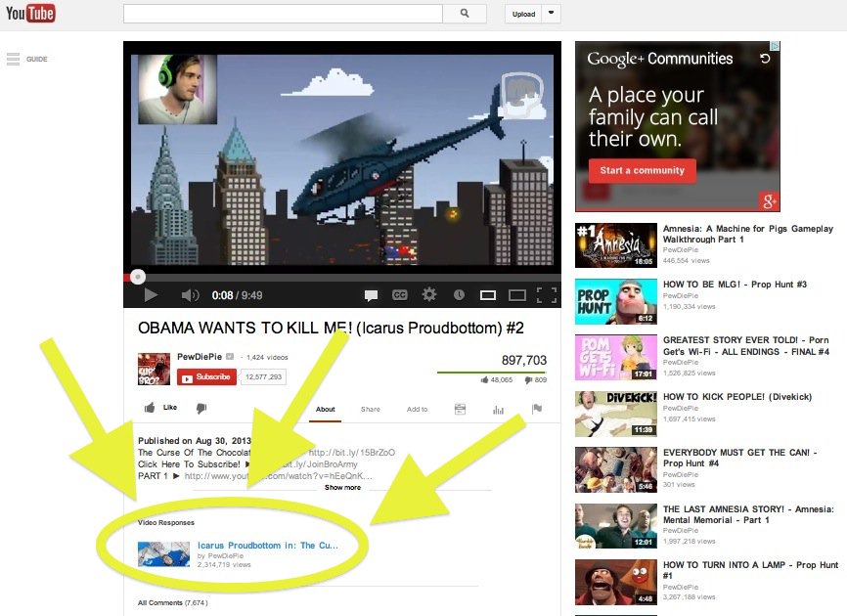Click the PewDiePie verified checkmark badge
847x616 pixels.
tap(230, 357)
